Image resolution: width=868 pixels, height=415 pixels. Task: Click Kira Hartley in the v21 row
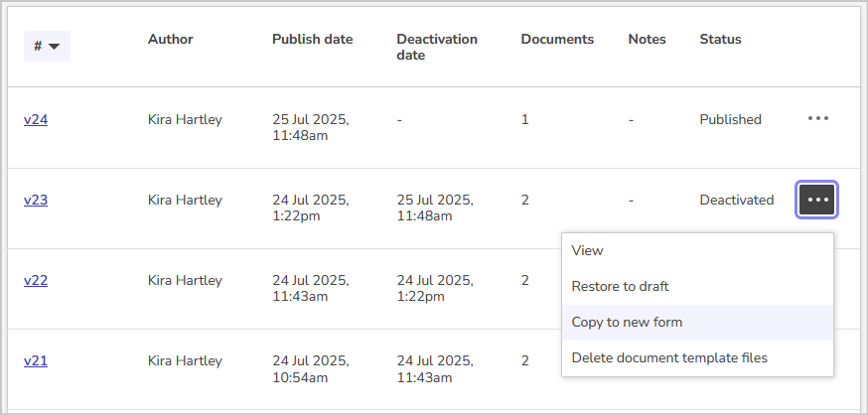[185, 360]
